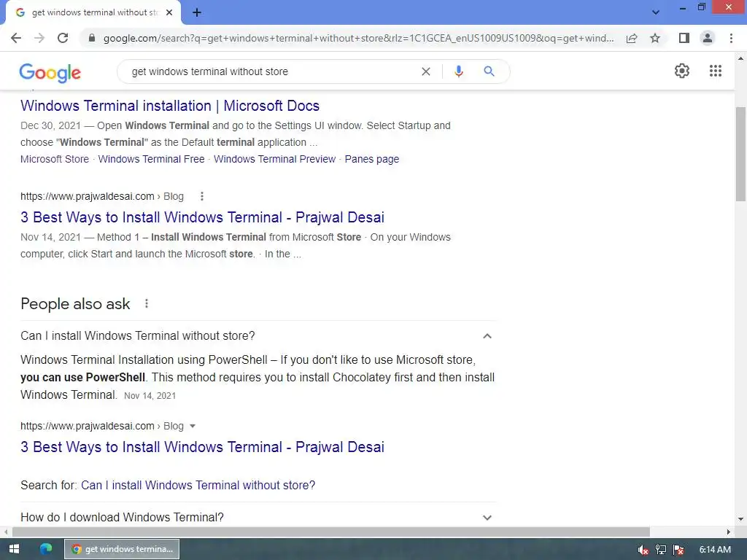Reload the current page
The width and height of the screenshot is (747, 560).
pyautogui.click(x=63, y=38)
